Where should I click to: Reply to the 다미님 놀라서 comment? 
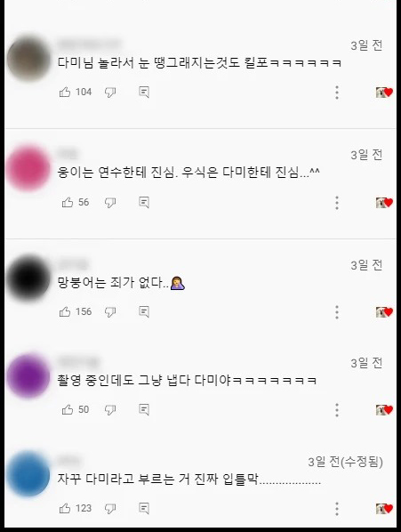pyautogui.click(x=144, y=92)
